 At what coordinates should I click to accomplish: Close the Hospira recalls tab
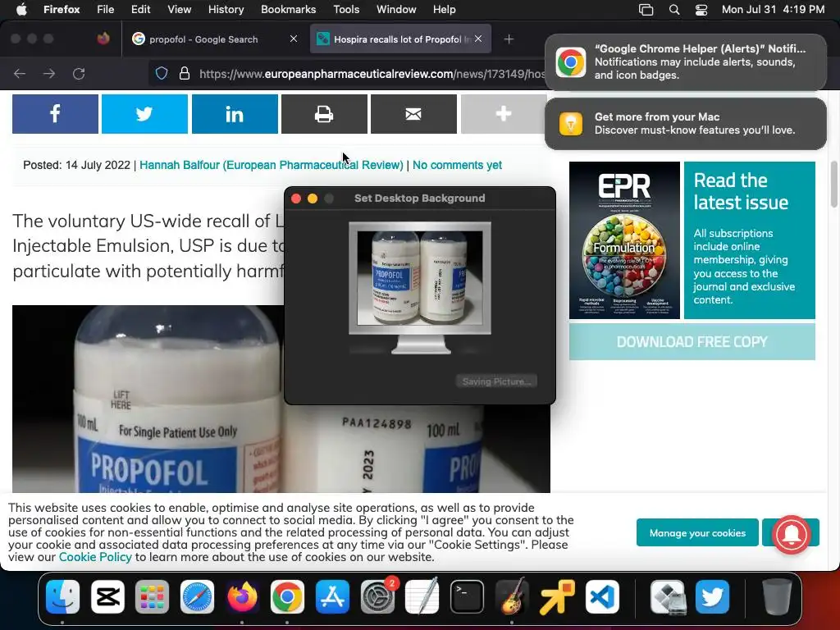click(478, 39)
